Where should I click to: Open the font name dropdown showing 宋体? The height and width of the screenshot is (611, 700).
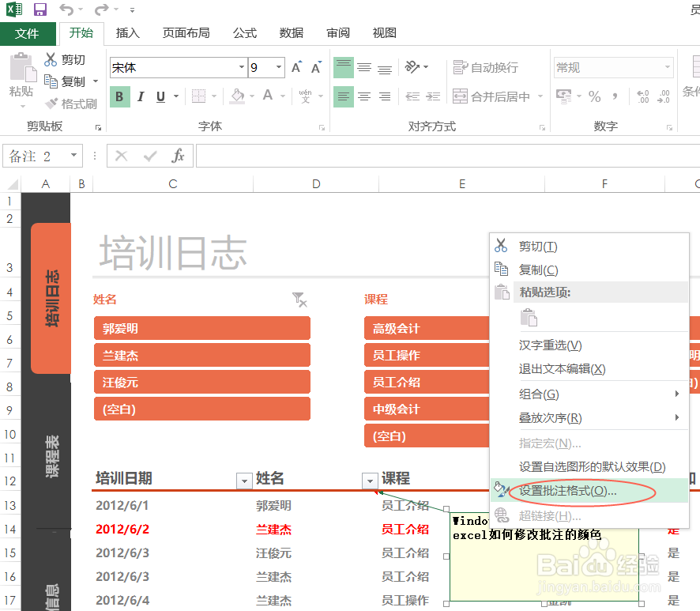click(243, 67)
